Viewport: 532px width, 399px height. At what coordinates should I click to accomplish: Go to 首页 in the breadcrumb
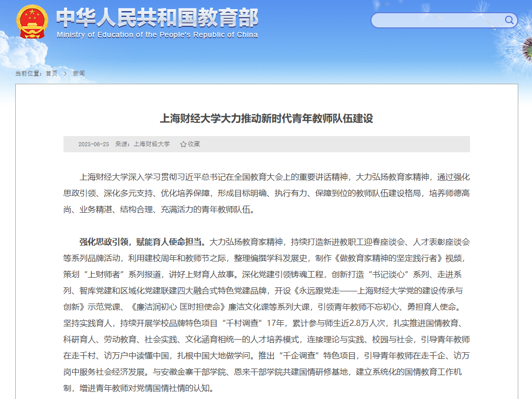[x=51, y=74]
